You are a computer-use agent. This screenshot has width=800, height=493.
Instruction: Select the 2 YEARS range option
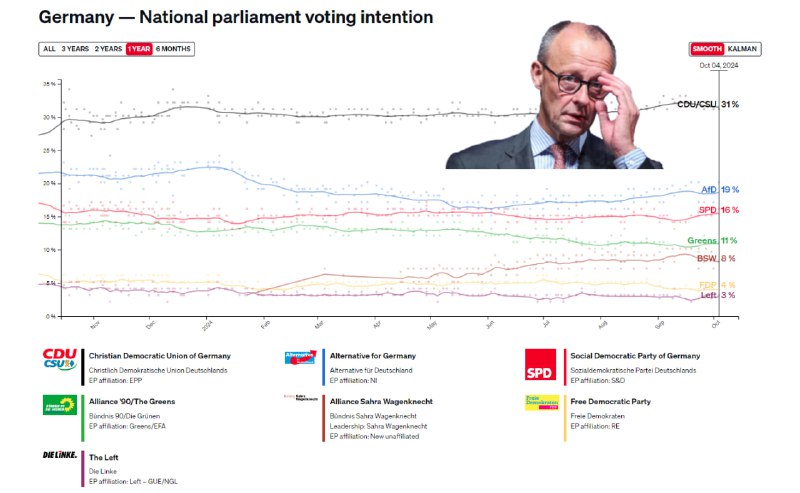coord(108,49)
